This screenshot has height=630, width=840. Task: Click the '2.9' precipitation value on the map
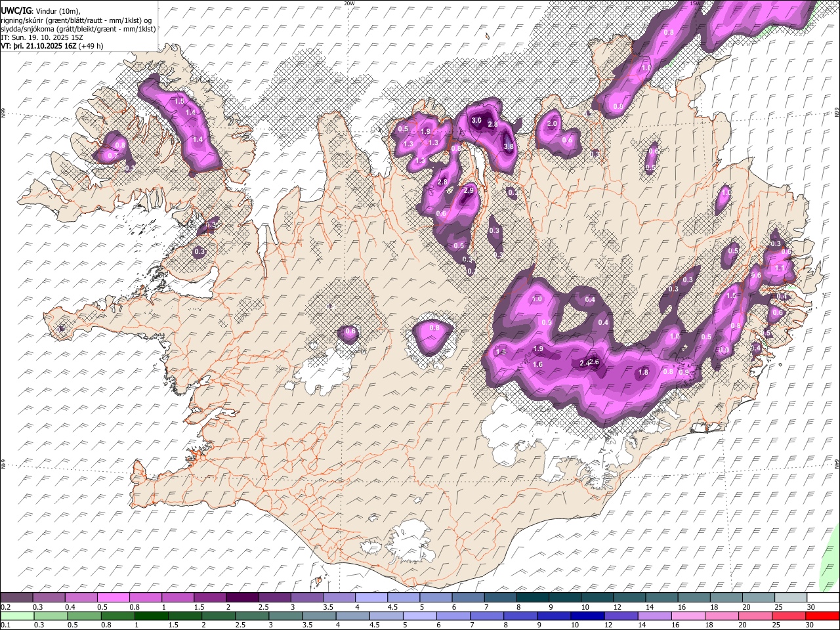click(x=468, y=190)
